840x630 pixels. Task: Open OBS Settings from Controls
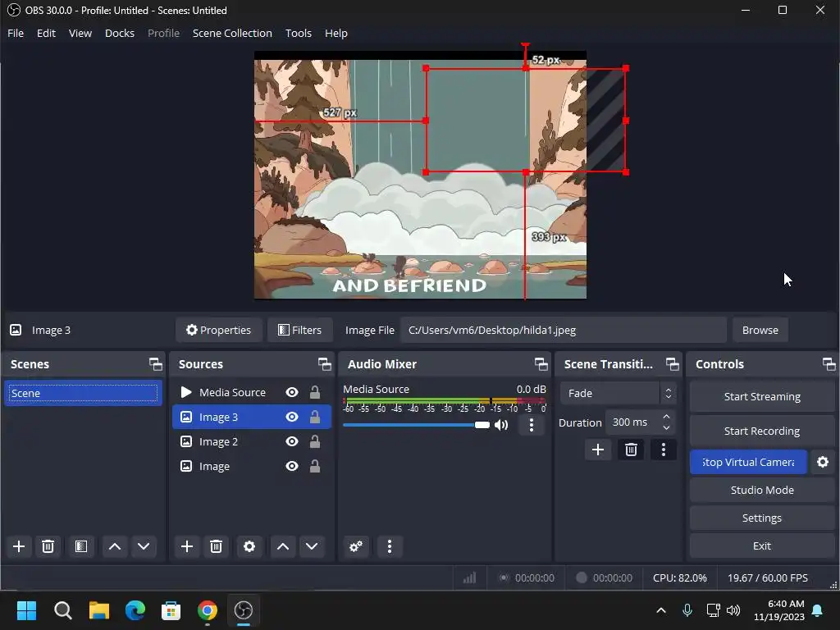(x=762, y=518)
